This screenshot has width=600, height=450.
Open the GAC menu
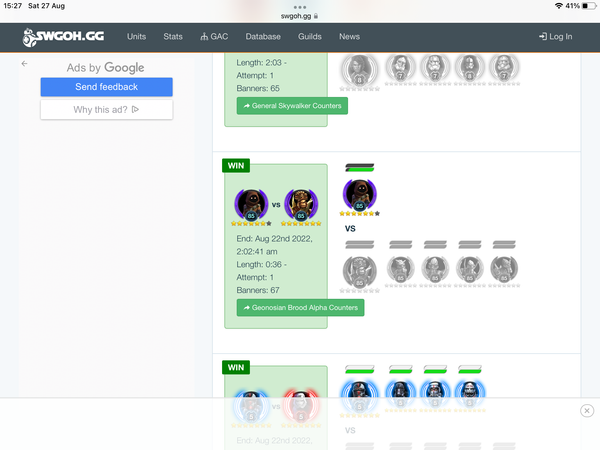[214, 37]
